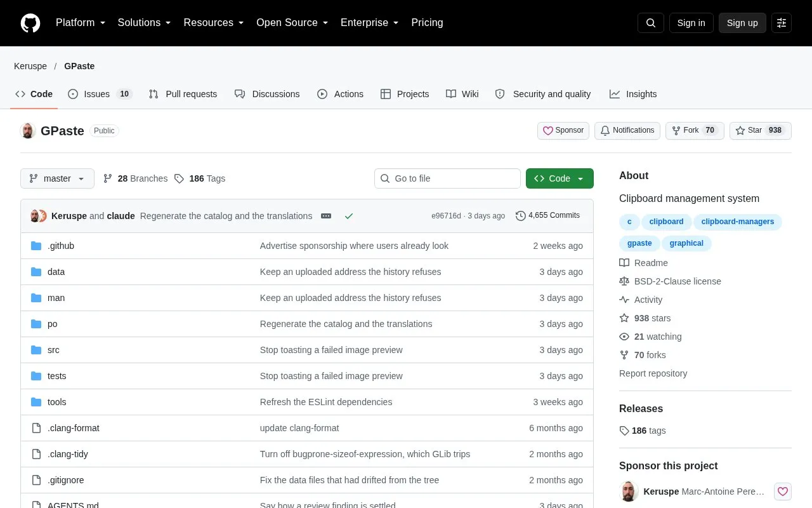The height and width of the screenshot is (508, 812).
Task: Switch to the Insights tab
Action: [x=633, y=94]
